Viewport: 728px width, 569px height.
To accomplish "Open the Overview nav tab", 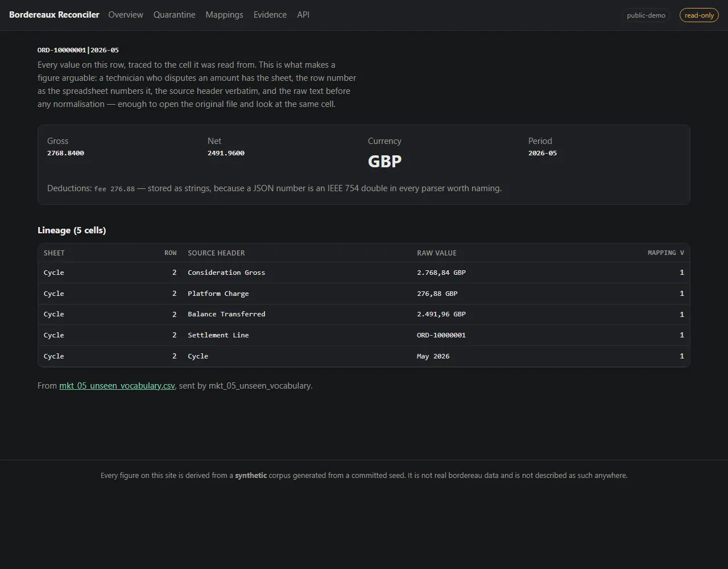I will tap(126, 15).
